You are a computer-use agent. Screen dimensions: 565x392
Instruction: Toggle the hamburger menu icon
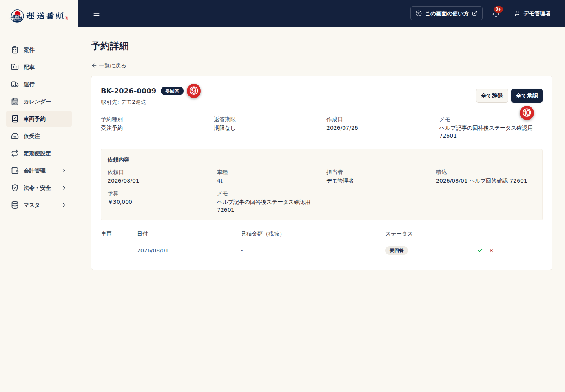tap(97, 13)
